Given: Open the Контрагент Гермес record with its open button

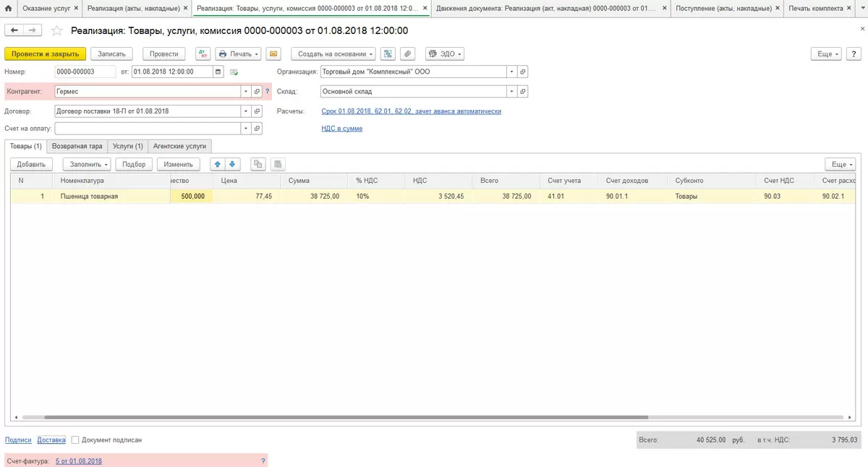Looking at the screenshot, I should coord(257,92).
